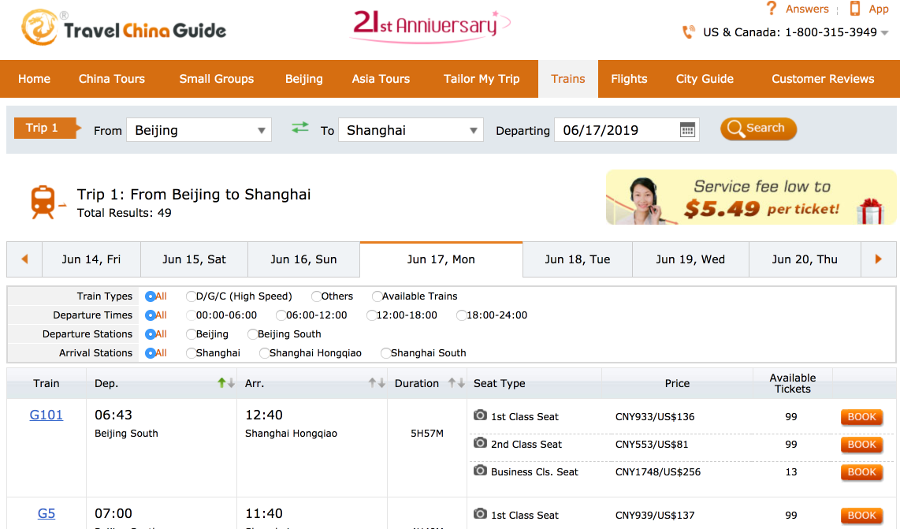Image resolution: width=900 pixels, height=529 pixels.
Task: Open the From Beijing dropdown
Action: tap(199, 130)
